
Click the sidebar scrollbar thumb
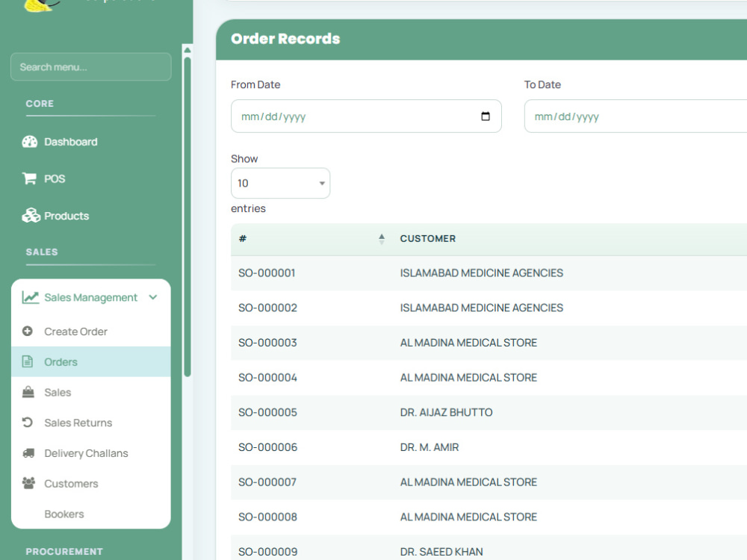pyautogui.click(x=187, y=217)
